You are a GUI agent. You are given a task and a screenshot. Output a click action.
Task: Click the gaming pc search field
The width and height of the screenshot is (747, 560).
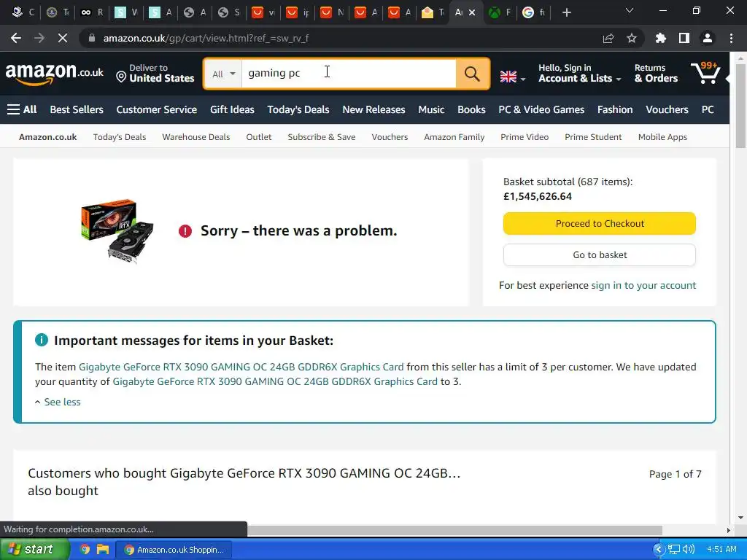pos(349,74)
